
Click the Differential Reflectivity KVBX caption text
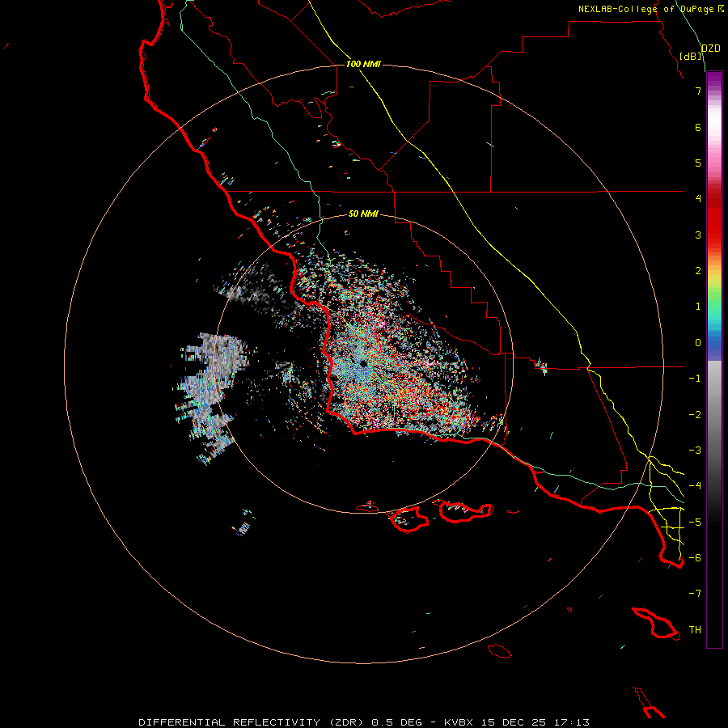364,722
